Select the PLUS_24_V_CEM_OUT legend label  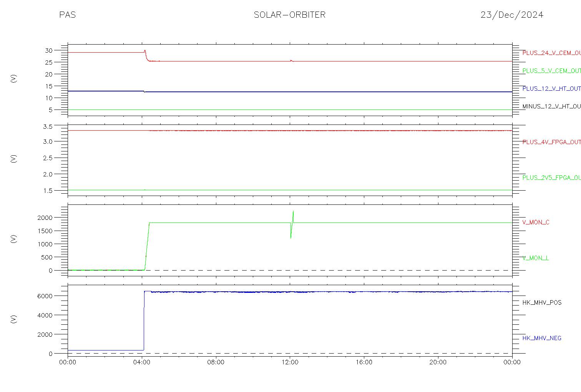tap(551, 53)
